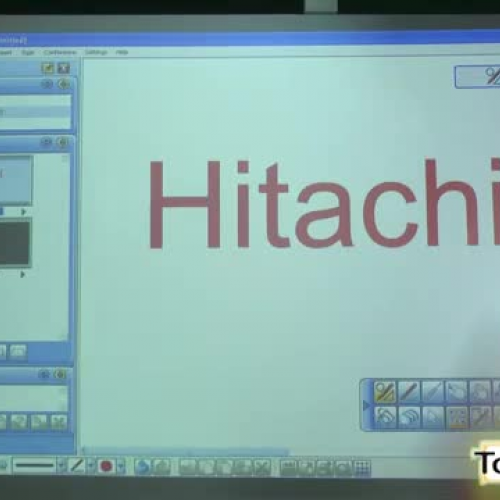
Task: Select the highlighted intelligent pen in floating toolbar
Action: pyautogui.click(x=385, y=391)
